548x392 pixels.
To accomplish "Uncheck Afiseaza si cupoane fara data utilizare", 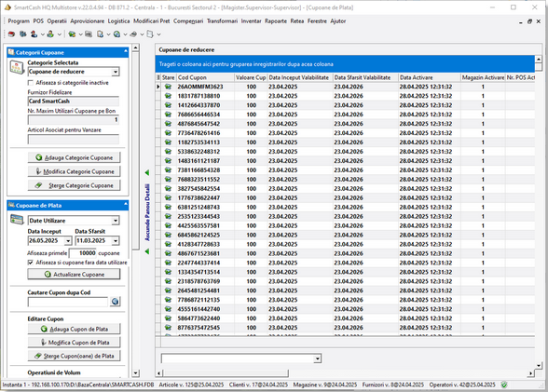I will coord(31,263).
